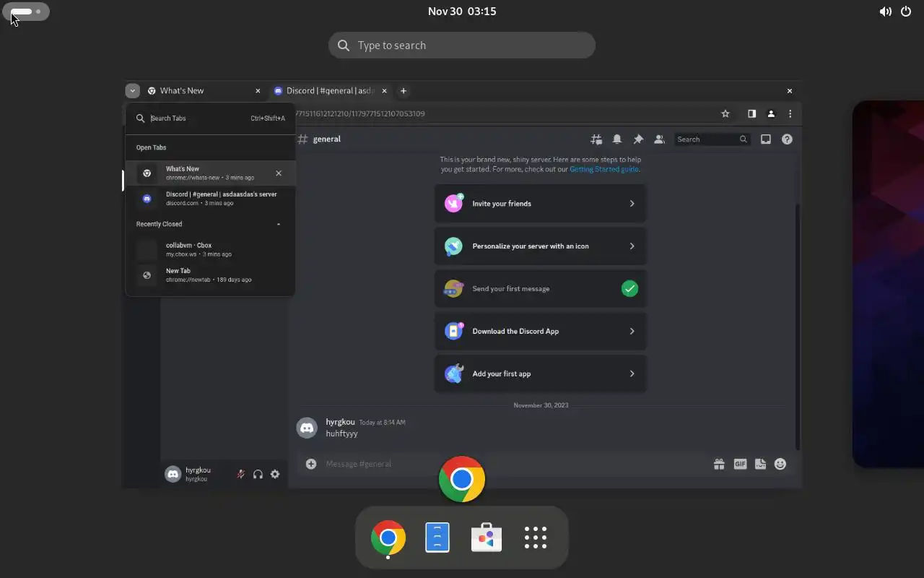
Task: Click hyrgkou username on the message
Action: (x=340, y=422)
